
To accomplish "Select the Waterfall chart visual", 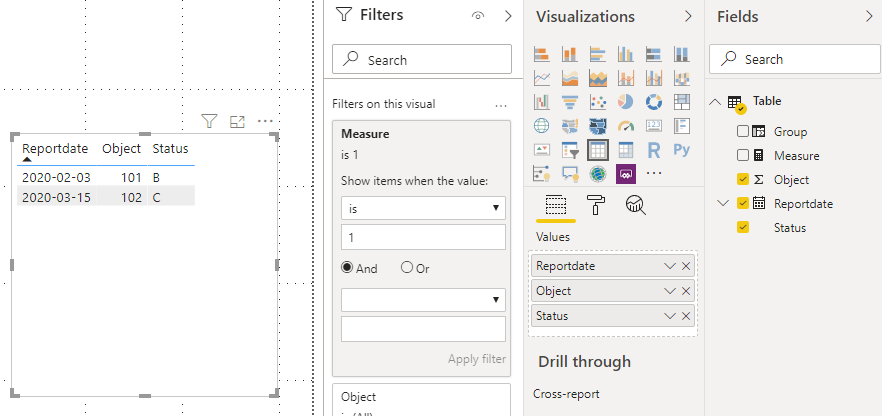I will [x=541, y=102].
